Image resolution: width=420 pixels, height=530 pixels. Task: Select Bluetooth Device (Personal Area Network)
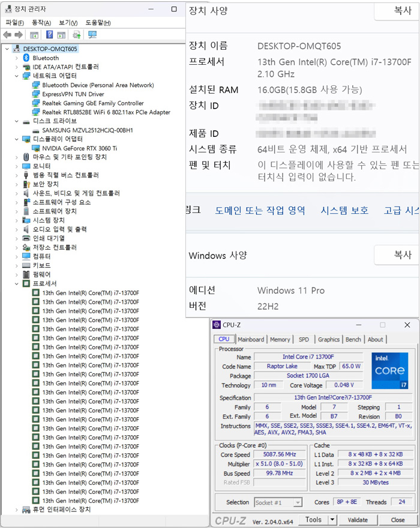tap(98, 85)
